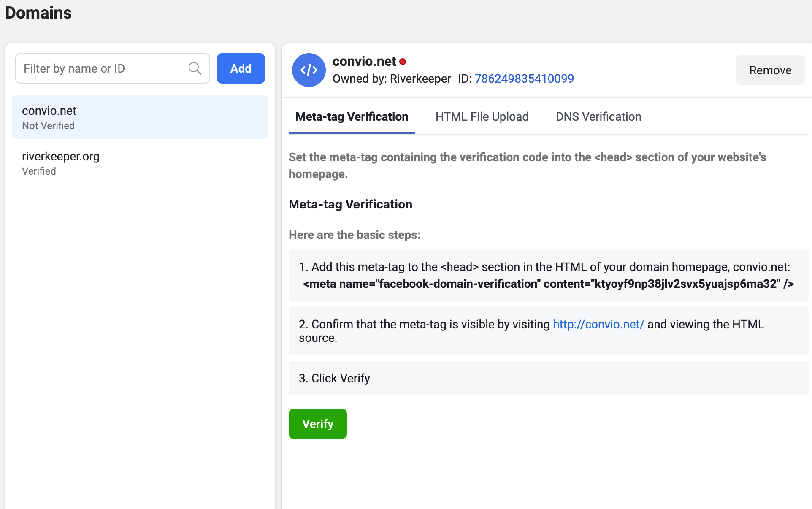
Task: Open the domain ID link 786249835410099
Action: click(x=524, y=79)
